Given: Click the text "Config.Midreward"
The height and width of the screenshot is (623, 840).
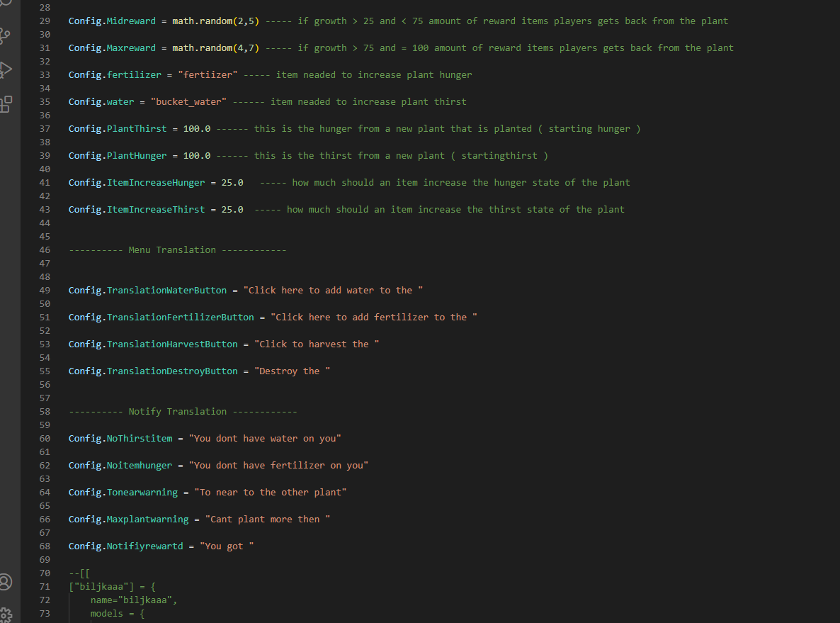Looking at the screenshot, I should coord(112,21).
